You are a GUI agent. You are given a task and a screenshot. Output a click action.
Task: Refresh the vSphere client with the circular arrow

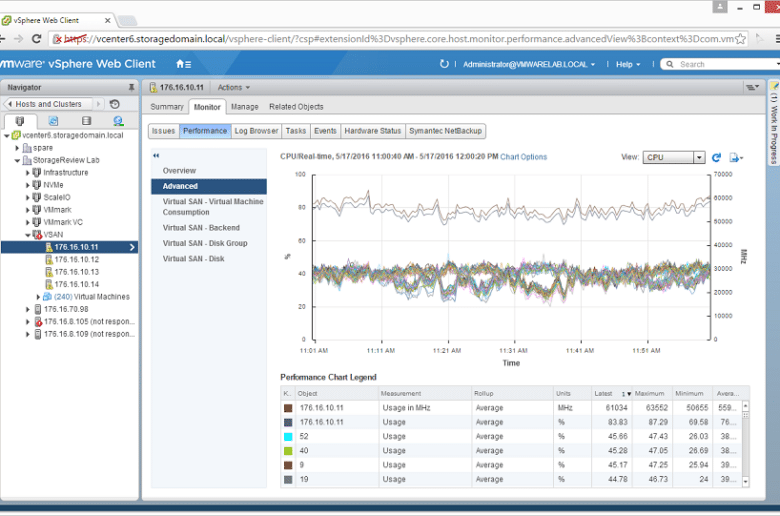(444, 64)
